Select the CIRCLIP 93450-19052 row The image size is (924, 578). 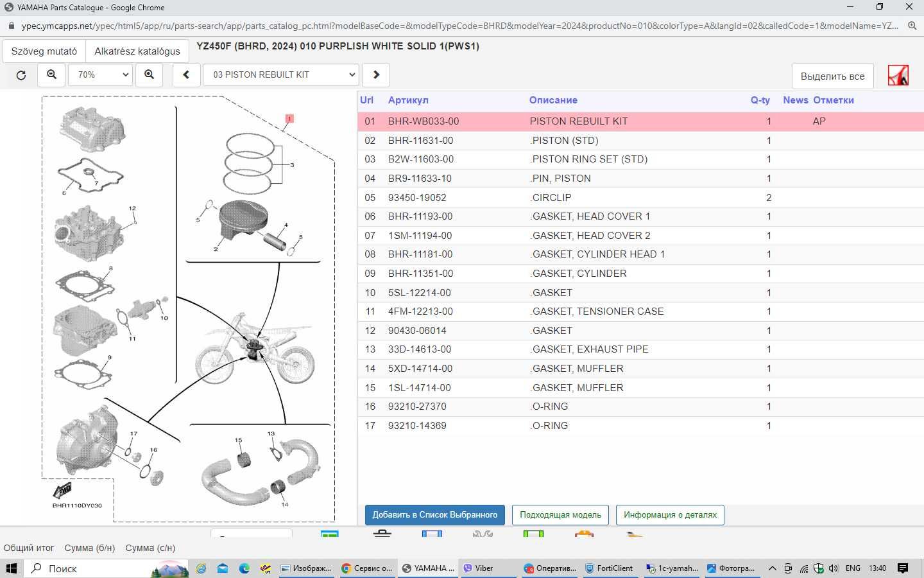pos(640,198)
